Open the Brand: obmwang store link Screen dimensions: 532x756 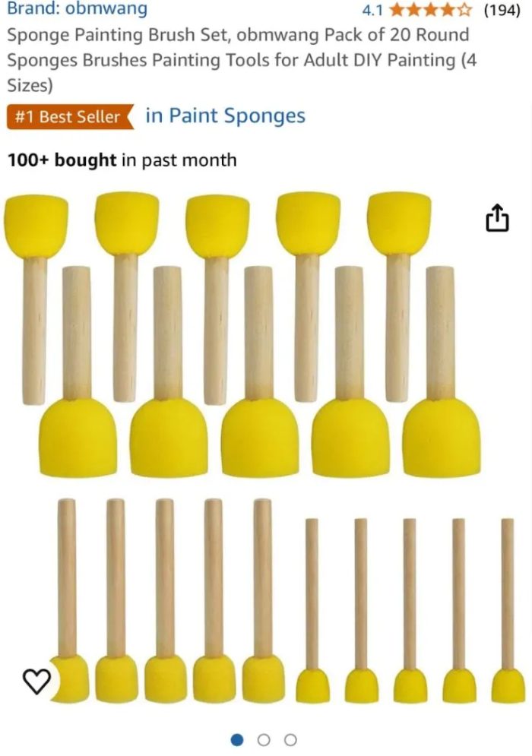point(78,8)
